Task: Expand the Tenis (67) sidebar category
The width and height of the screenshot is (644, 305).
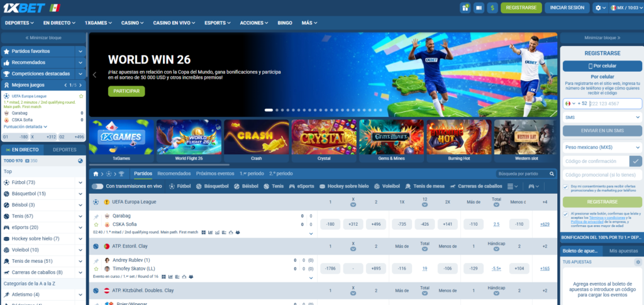Action: [80, 216]
